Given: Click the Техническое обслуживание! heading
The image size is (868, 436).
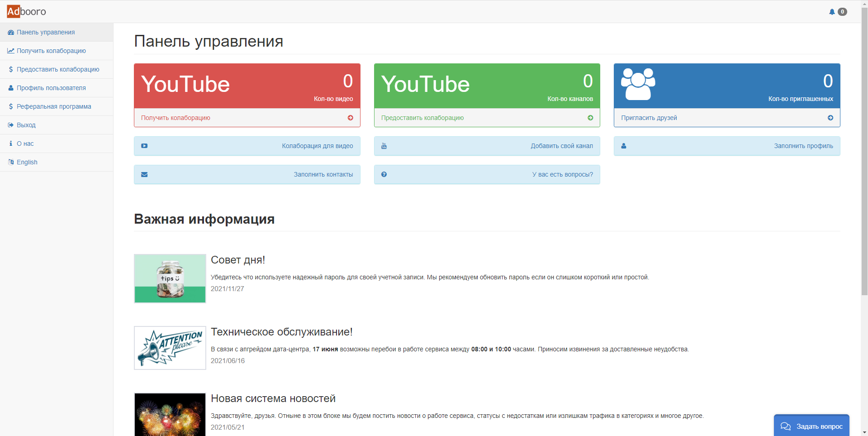Looking at the screenshot, I should tap(282, 332).
